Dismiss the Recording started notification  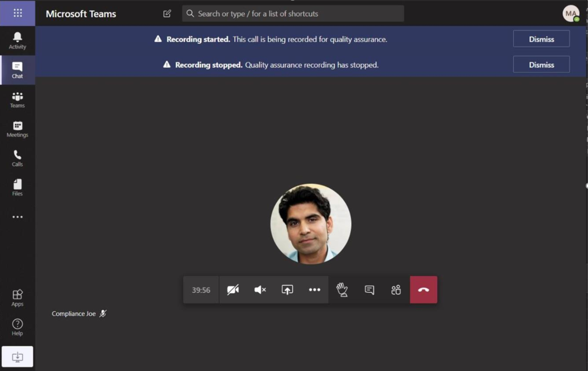click(x=541, y=39)
